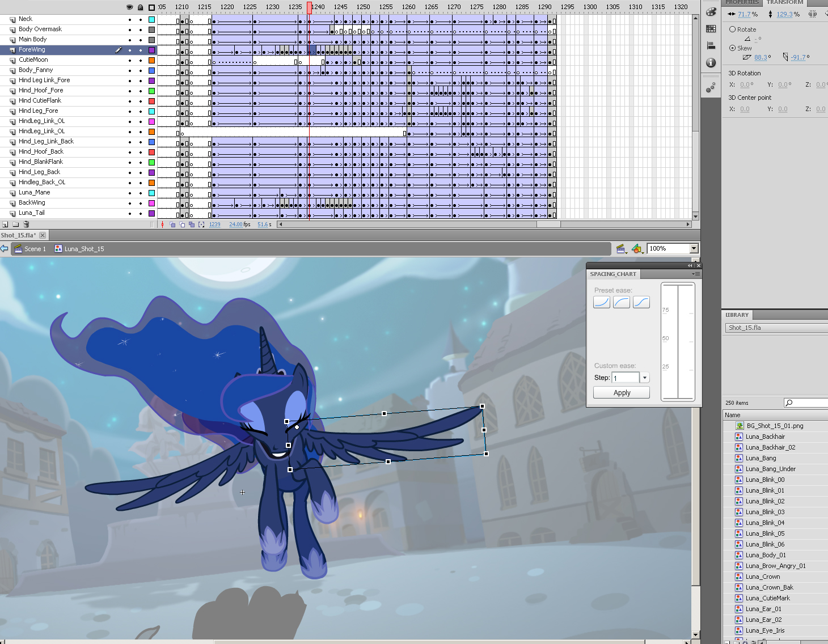The height and width of the screenshot is (644, 828).
Task: Select the Skew radio button
Action: 732,48
